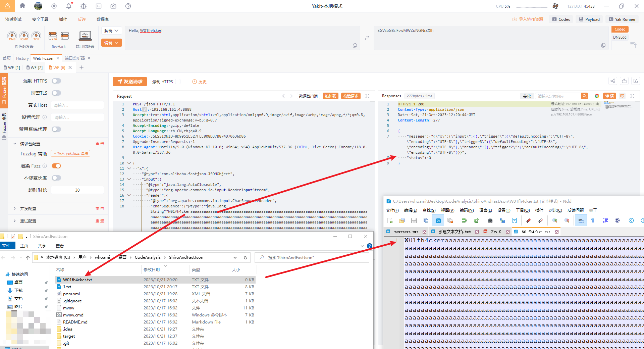Screen dimensions: 644x349
Task: Search the response with magnifier button
Action: click(585, 96)
